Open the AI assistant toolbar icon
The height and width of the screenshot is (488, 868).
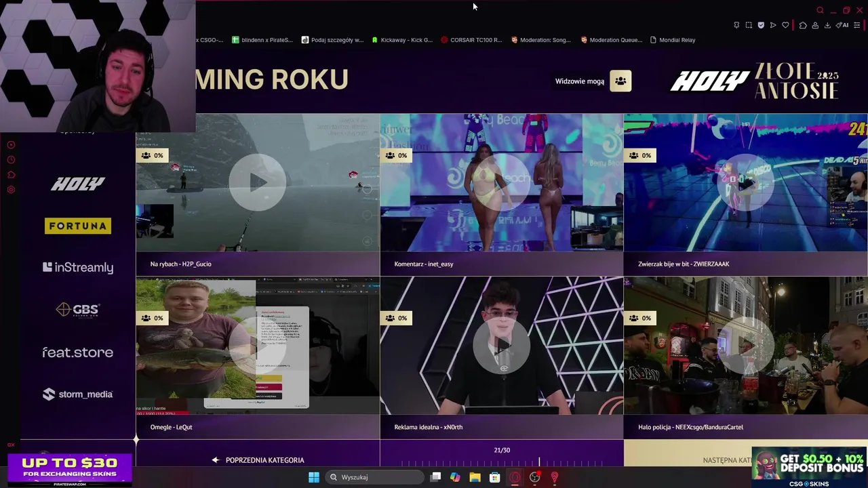coord(842,25)
